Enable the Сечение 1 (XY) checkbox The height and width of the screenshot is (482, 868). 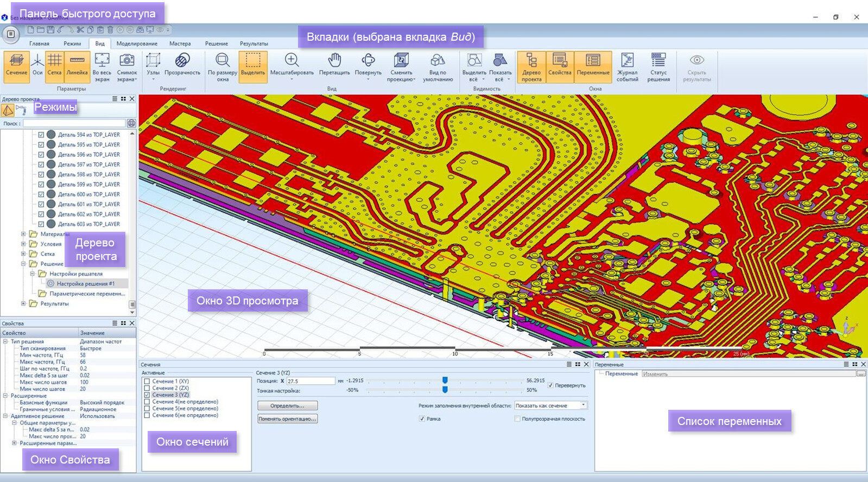147,382
